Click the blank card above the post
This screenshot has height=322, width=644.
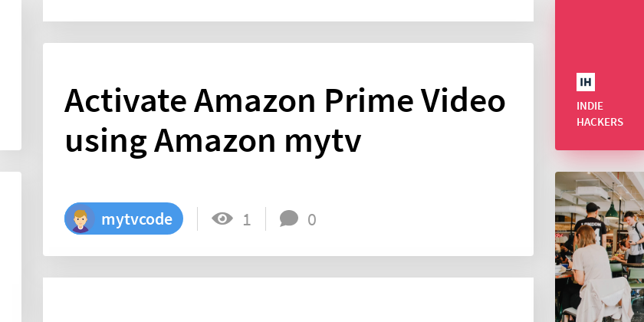click(288, 11)
